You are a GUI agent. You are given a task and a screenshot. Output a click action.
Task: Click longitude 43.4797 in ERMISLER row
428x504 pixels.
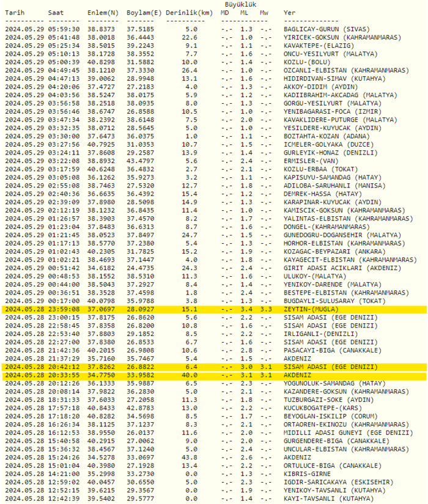pyautogui.click(x=140, y=161)
